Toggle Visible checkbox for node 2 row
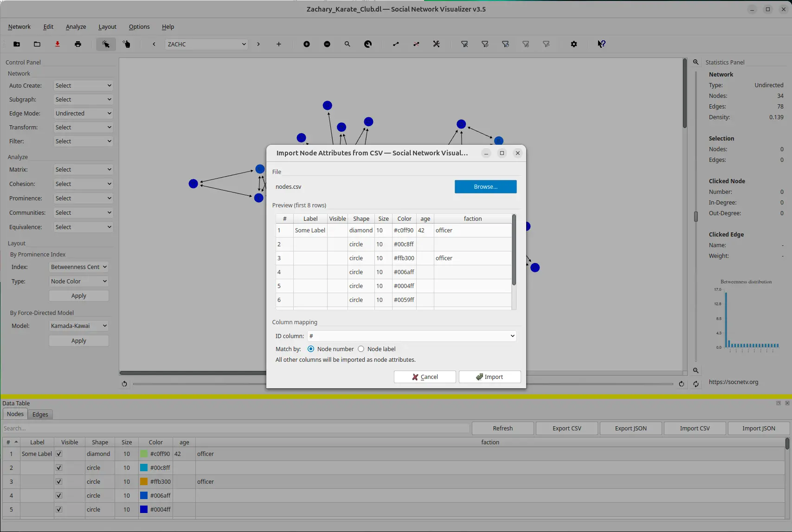Image resolution: width=792 pixels, height=532 pixels. click(x=59, y=468)
